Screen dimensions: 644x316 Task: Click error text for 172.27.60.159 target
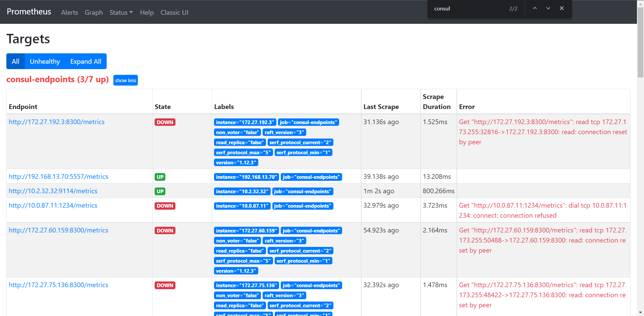(543, 240)
